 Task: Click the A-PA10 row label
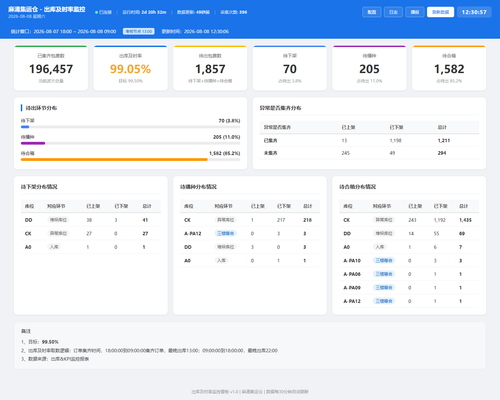(352, 261)
